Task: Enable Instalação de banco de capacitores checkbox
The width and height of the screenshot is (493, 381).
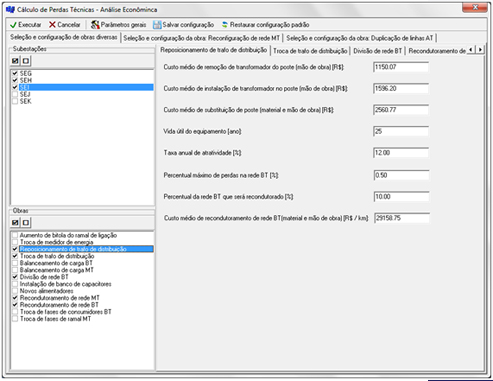Action: tap(15, 284)
